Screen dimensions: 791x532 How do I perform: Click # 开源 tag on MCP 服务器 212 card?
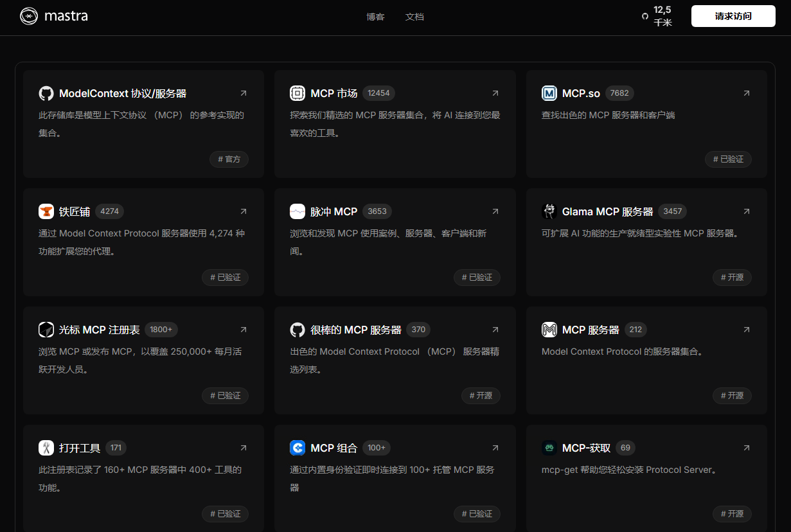pyautogui.click(x=732, y=396)
